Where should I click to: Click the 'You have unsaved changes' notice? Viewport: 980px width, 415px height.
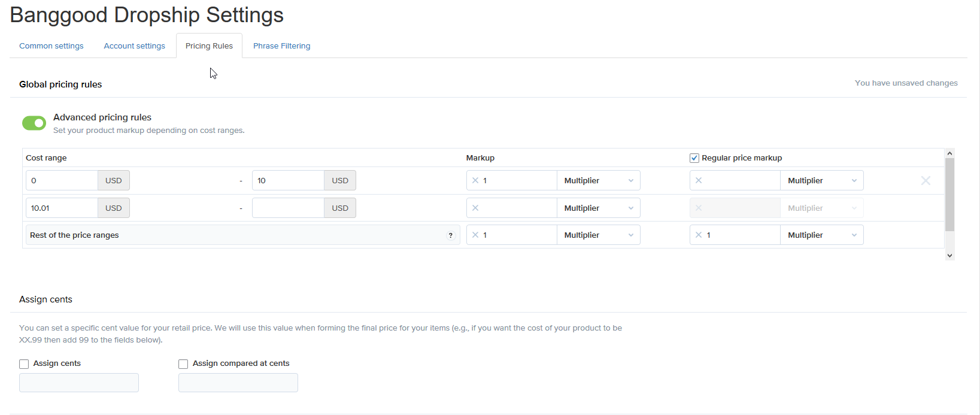[x=906, y=83]
